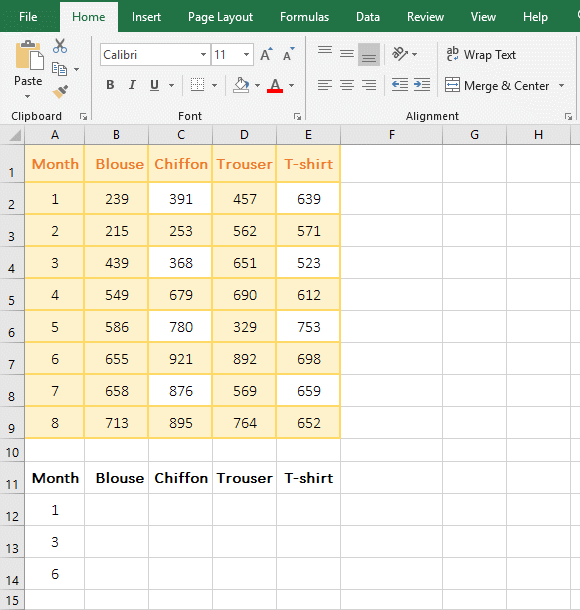Expand the Merge & Center dropdown arrow
Viewport: 580px width, 610px height.
point(561,85)
